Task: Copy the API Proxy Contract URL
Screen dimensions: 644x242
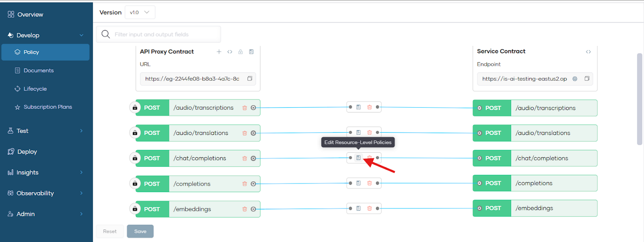Action: click(x=250, y=79)
